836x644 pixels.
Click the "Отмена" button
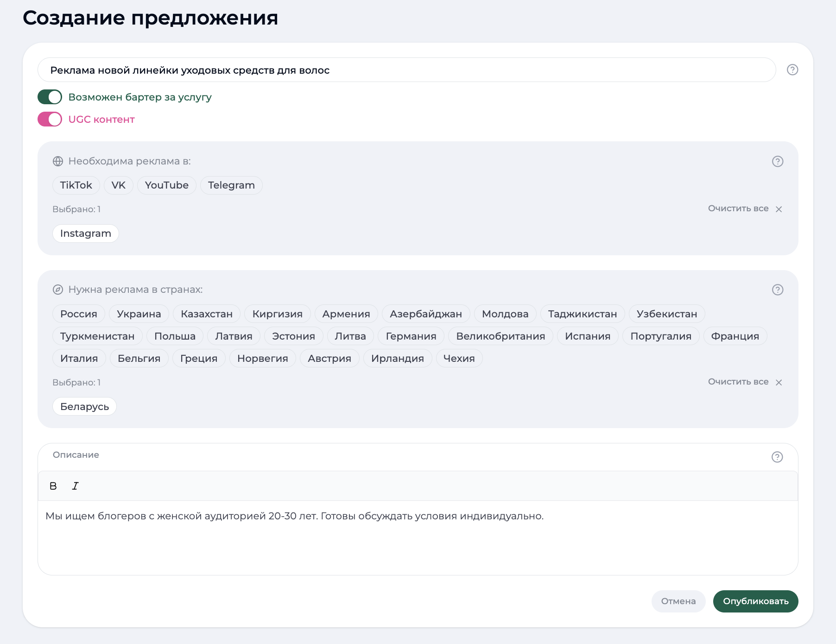pos(678,601)
